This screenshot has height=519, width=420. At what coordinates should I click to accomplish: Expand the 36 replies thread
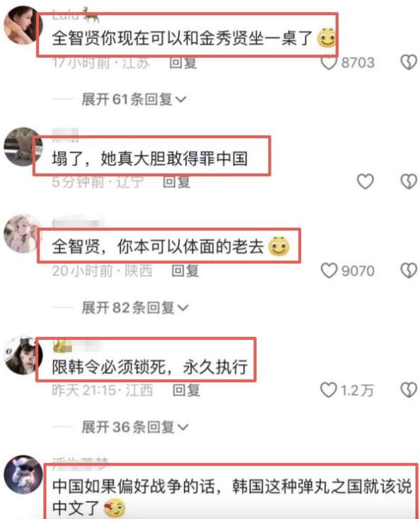135,427
